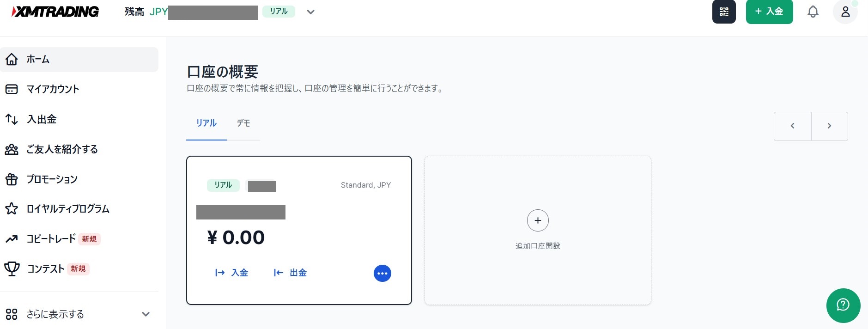Open the notifications bell
Viewport: 868px width, 329px height.
(813, 12)
